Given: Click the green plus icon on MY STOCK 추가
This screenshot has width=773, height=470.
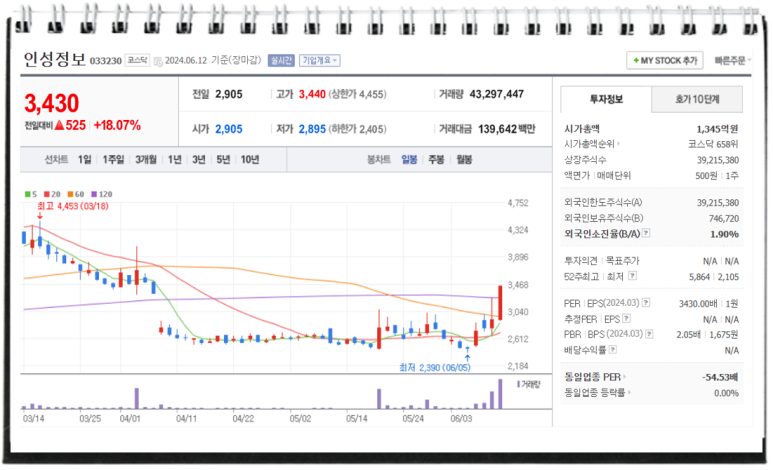Looking at the screenshot, I should point(636,61).
